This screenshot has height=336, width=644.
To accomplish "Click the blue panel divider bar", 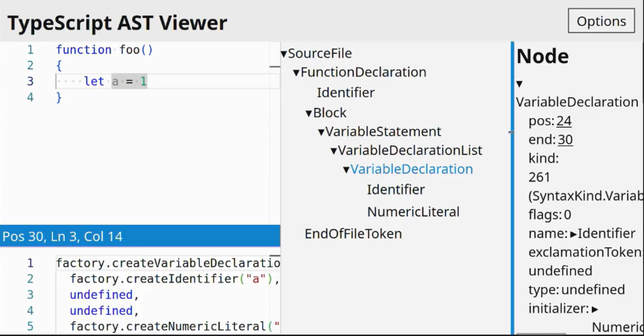I will coord(513,187).
